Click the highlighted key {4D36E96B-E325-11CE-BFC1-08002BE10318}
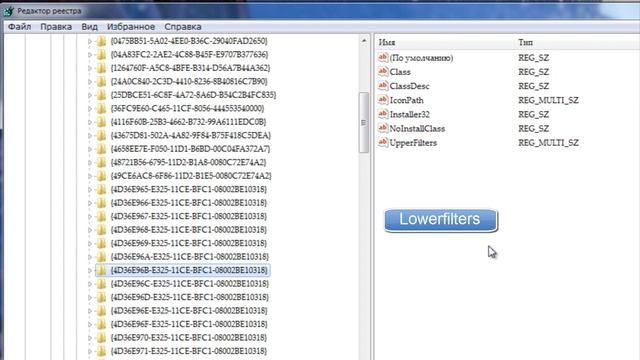 189,270
